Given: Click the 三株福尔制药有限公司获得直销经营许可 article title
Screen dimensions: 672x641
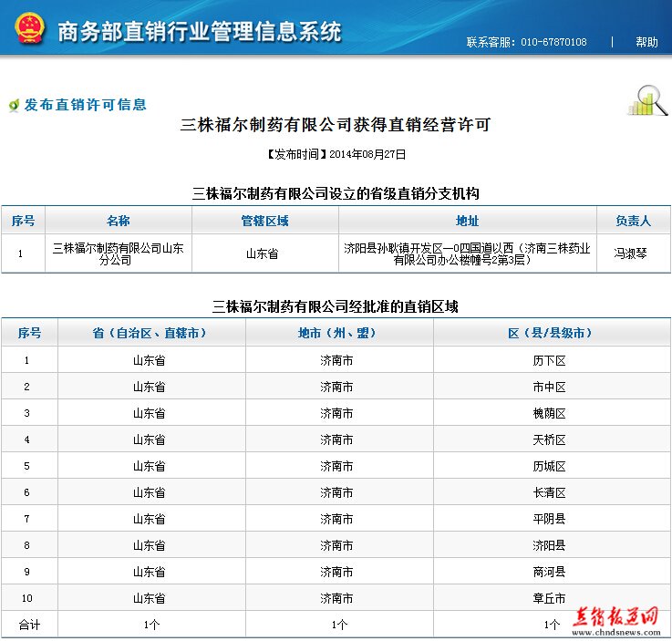Looking at the screenshot, I should [336, 125].
